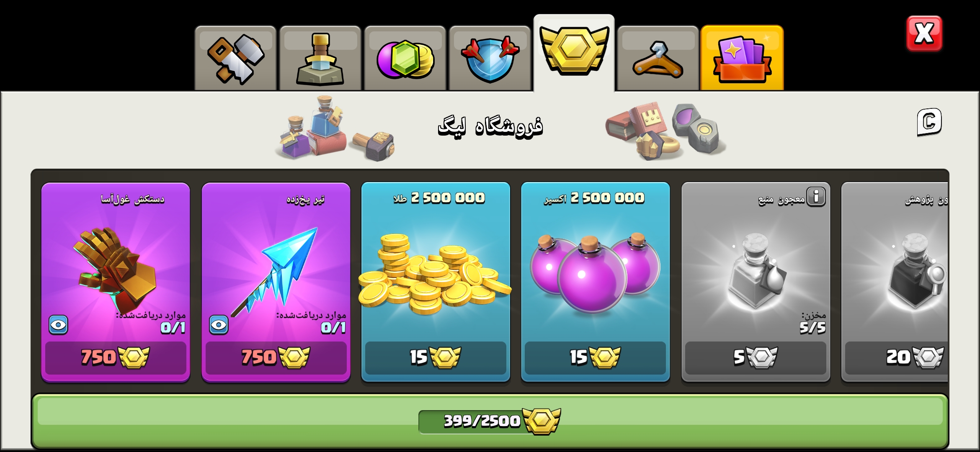Close the shop with the red X

(924, 33)
